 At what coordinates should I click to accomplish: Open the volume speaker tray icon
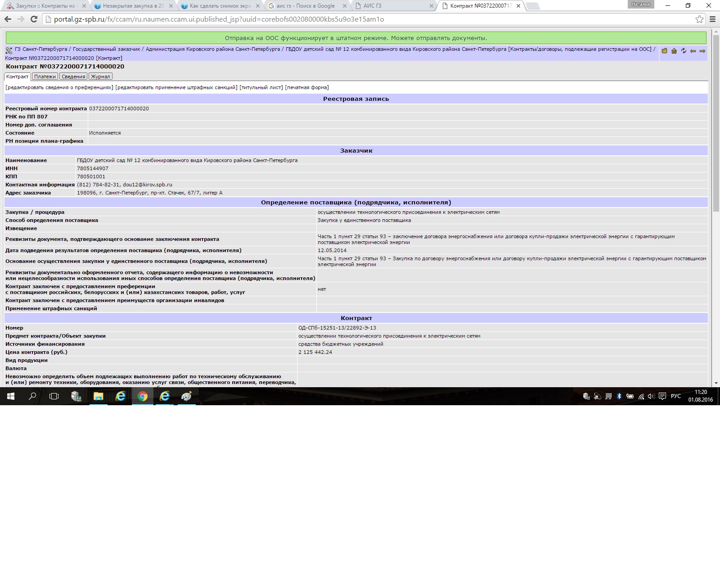[651, 396]
